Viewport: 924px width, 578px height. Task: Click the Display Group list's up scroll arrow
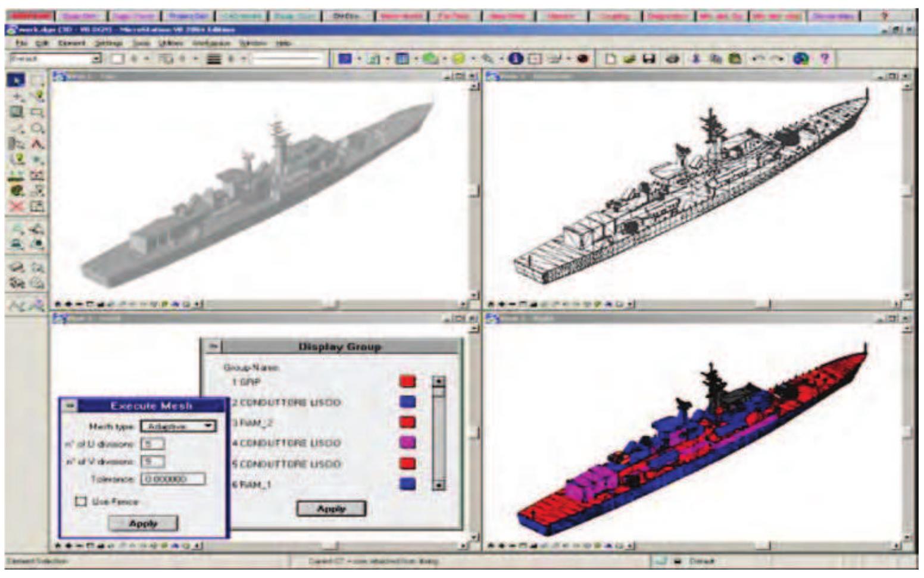click(439, 381)
